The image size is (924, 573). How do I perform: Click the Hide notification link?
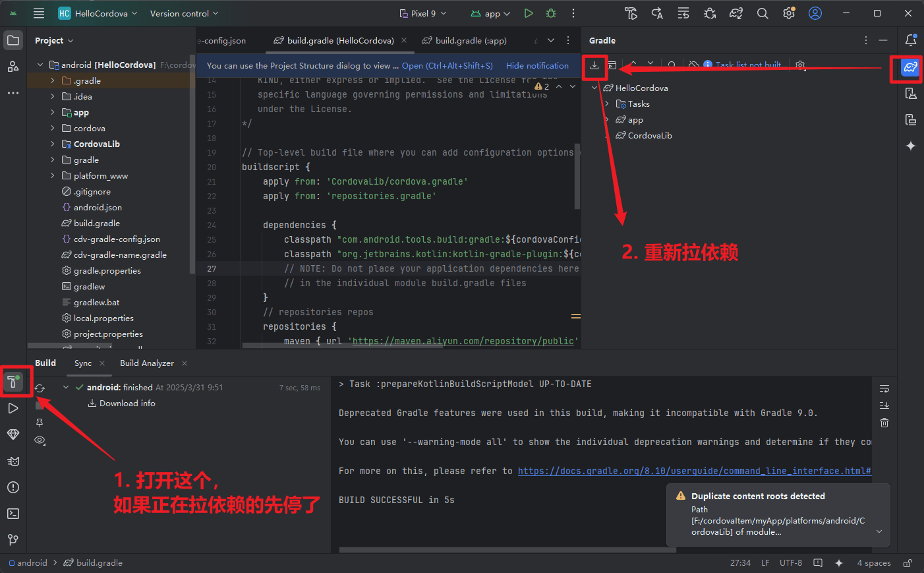click(537, 66)
